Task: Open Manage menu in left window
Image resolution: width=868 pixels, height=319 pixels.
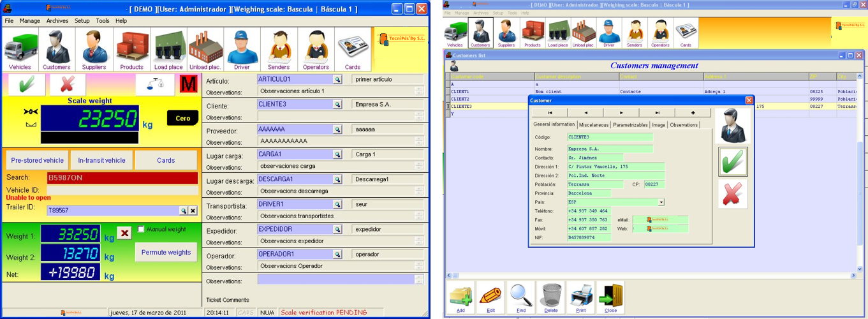Action: tap(30, 20)
